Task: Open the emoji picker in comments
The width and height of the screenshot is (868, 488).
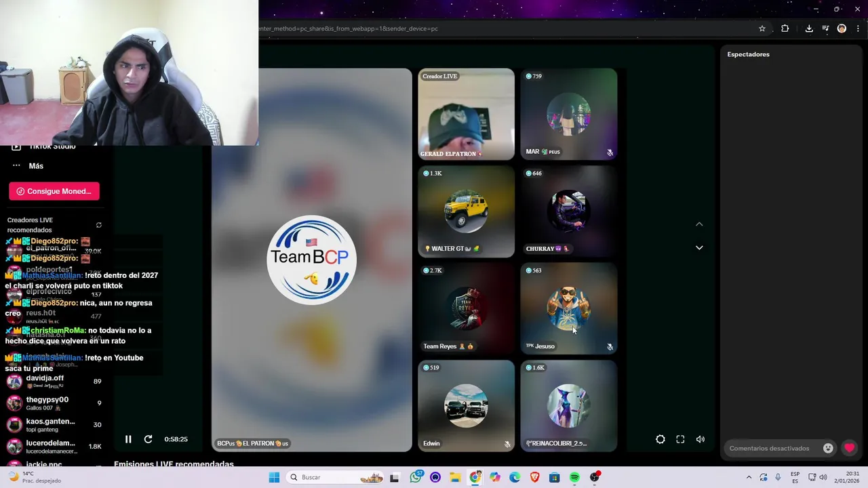Action: pos(828,448)
